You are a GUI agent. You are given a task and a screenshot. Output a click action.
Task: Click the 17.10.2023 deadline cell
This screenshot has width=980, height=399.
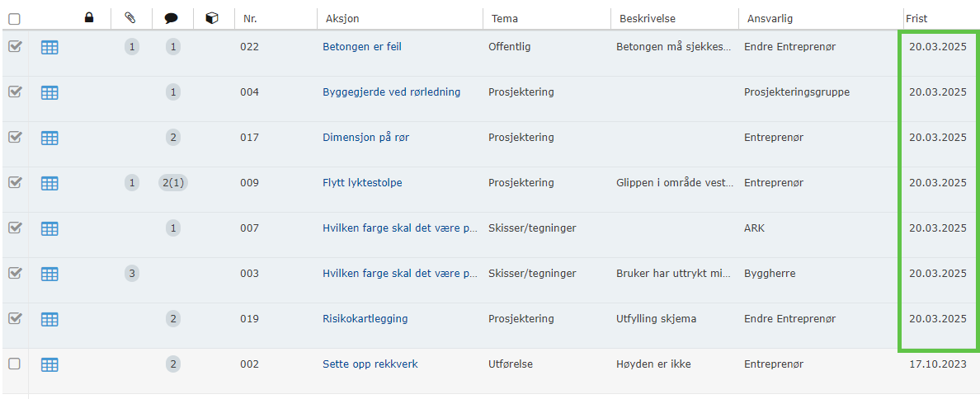coord(937,364)
